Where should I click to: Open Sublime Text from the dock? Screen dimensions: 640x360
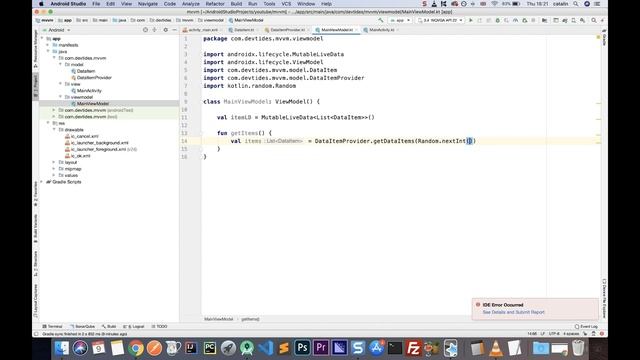(x=284, y=348)
